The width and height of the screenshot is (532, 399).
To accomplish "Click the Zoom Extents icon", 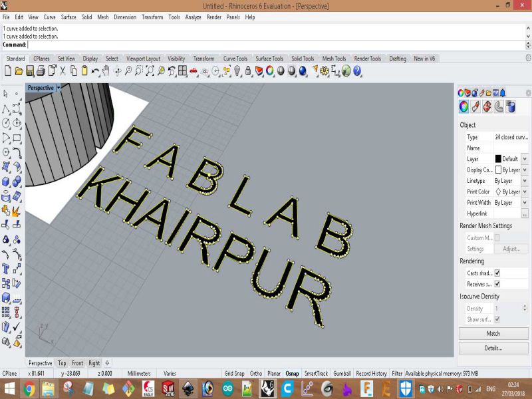I will [x=150, y=71].
